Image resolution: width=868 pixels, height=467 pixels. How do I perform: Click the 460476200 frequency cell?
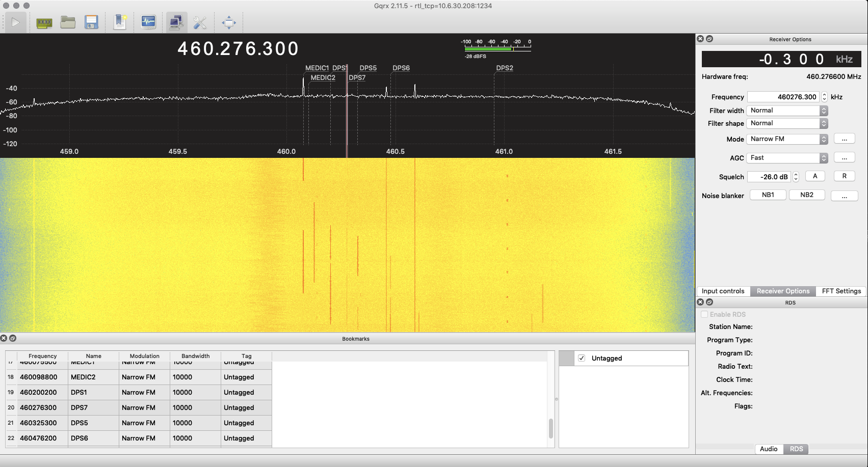(43, 438)
